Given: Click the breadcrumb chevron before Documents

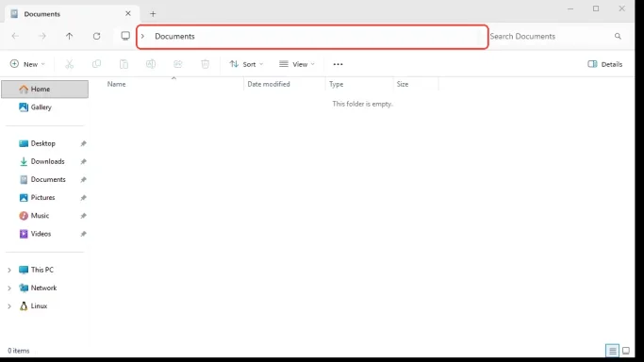Looking at the screenshot, I should (142, 36).
